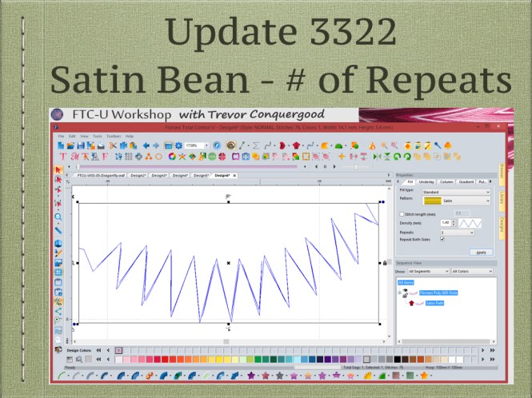
Task: Click the magnifier zoom tool in sidebar
Action: (x=58, y=217)
